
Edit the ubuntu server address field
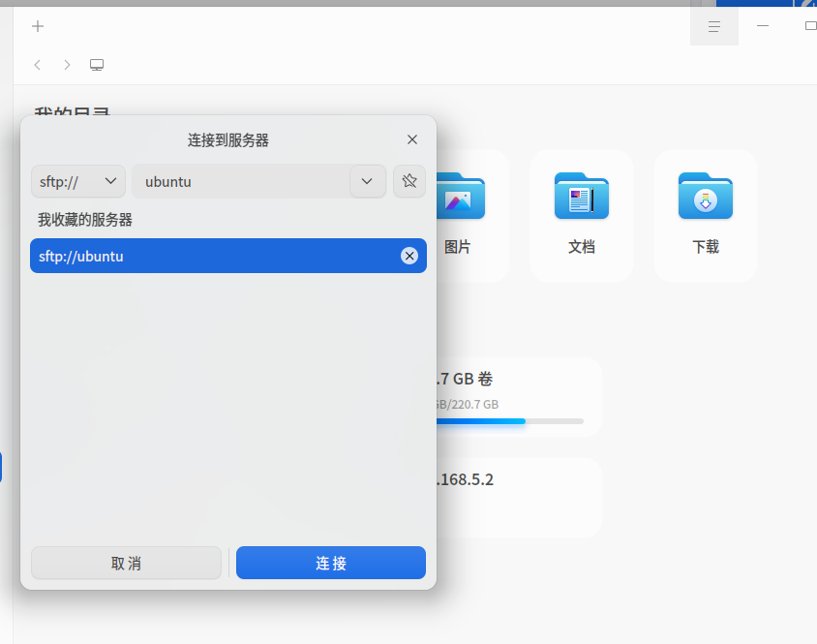tap(241, 181)
